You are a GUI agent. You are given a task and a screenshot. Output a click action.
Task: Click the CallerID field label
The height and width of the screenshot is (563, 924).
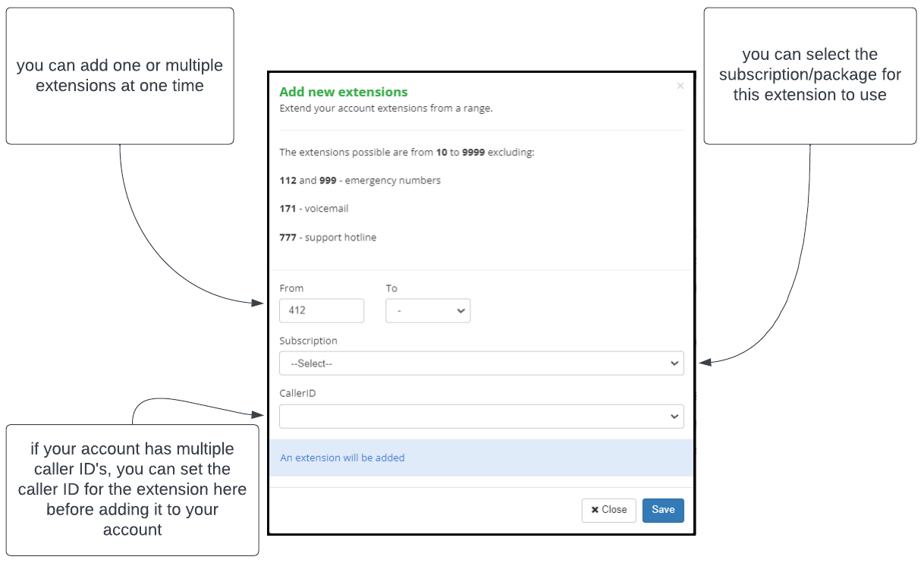click(x=297, y=394)
